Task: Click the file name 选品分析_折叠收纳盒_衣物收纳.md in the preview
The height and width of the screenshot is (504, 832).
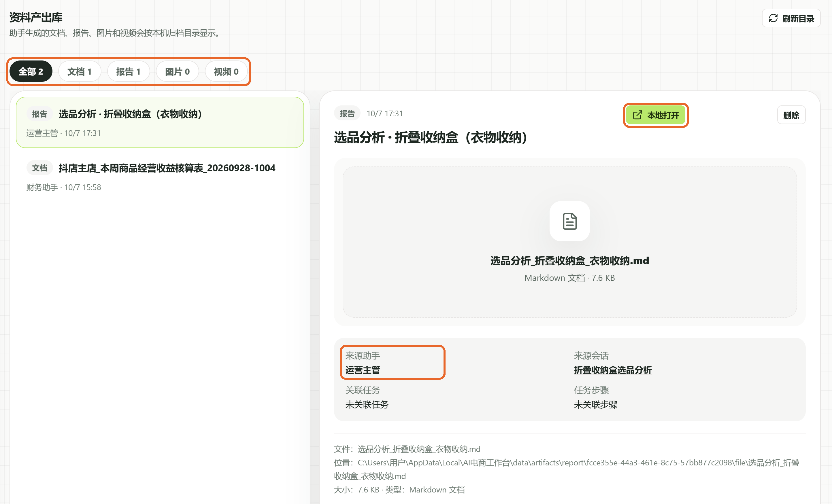Action: 570,260
